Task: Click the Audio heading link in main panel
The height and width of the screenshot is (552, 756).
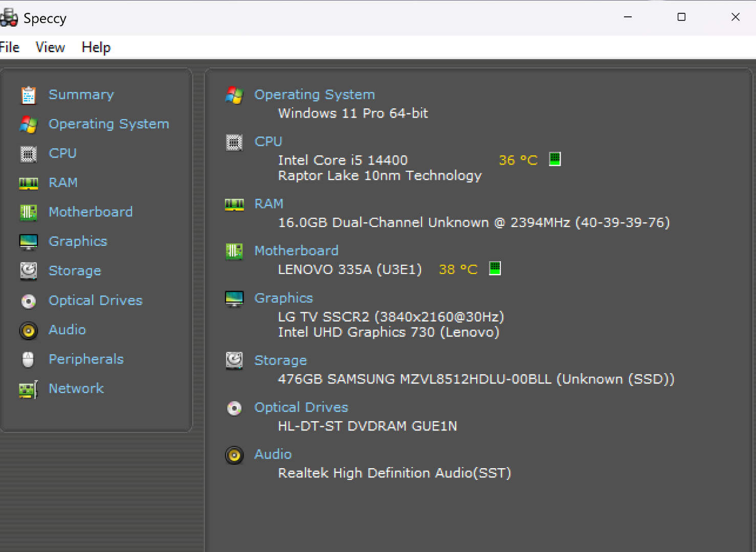Action: click(x=273, y=454)
